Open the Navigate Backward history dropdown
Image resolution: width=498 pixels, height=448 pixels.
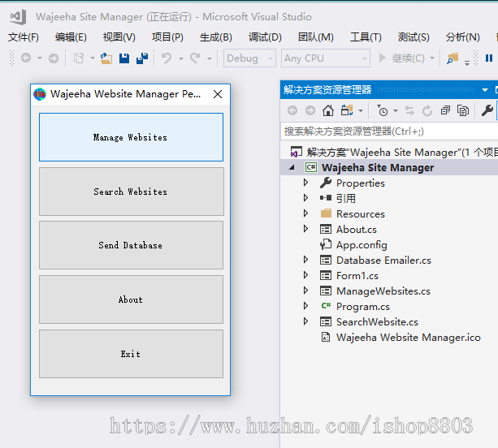(40, 58)
